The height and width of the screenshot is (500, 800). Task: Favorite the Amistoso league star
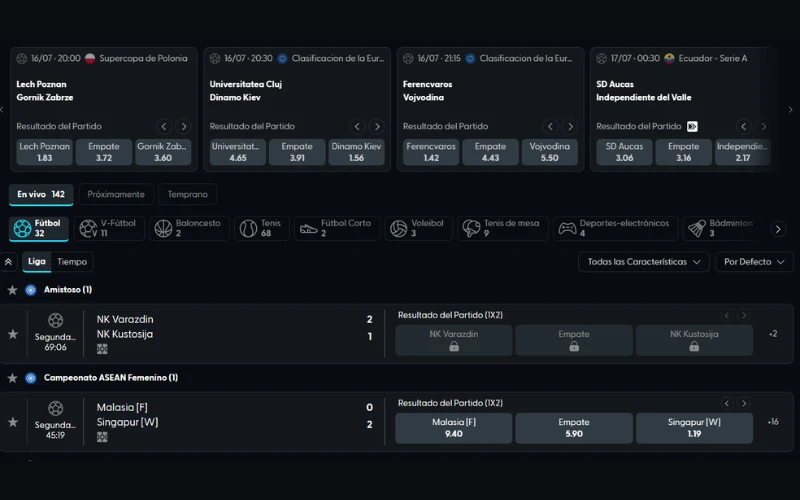(x=12, y=290)
